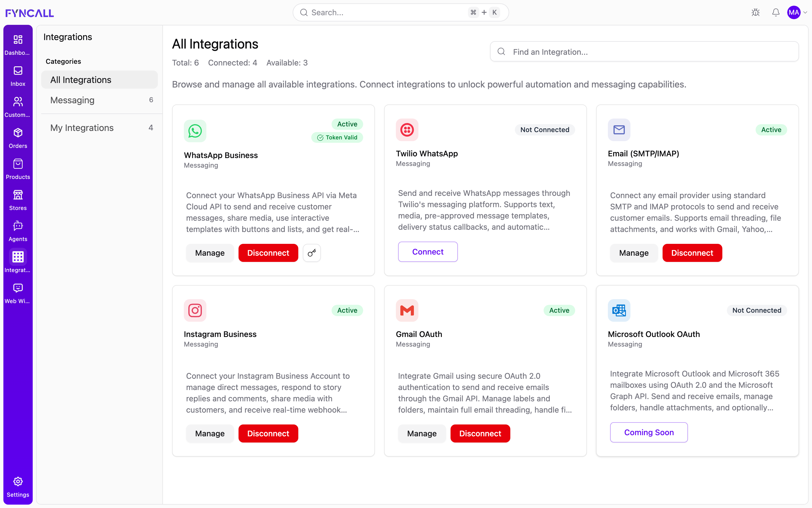Click the Instagram Business card title
812x508 pixels.
(220, 334)
